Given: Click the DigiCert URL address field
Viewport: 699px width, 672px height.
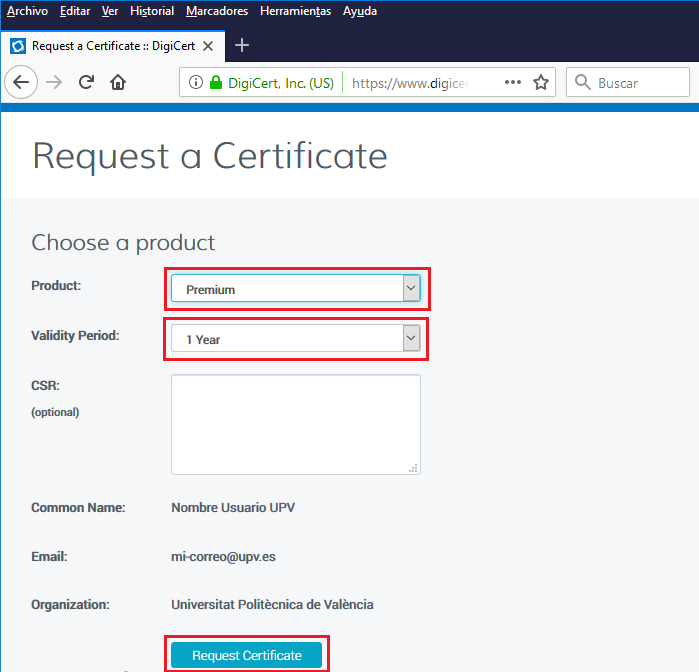Looking at the screenshot, I should [420, 83].
